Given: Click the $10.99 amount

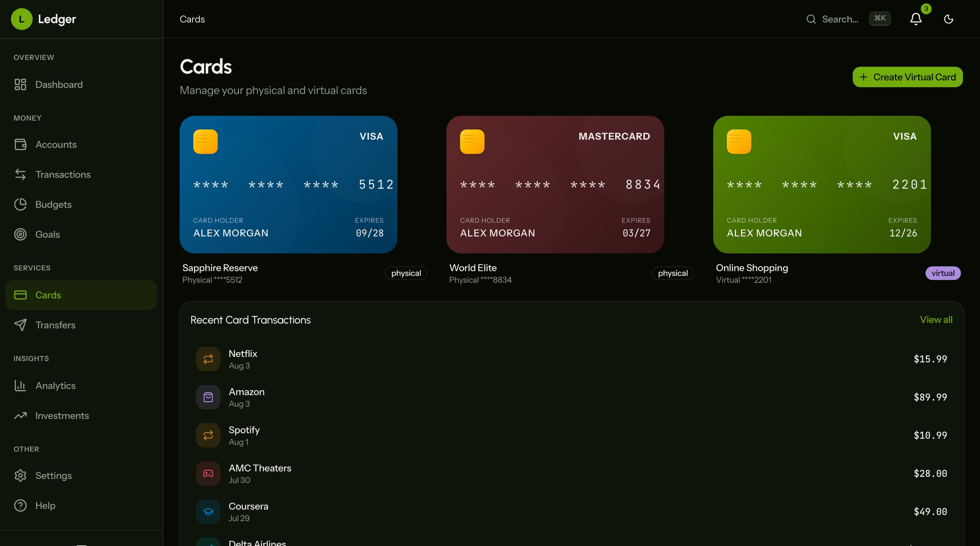Looking at the screenshot, I should (x=930, y=435).
